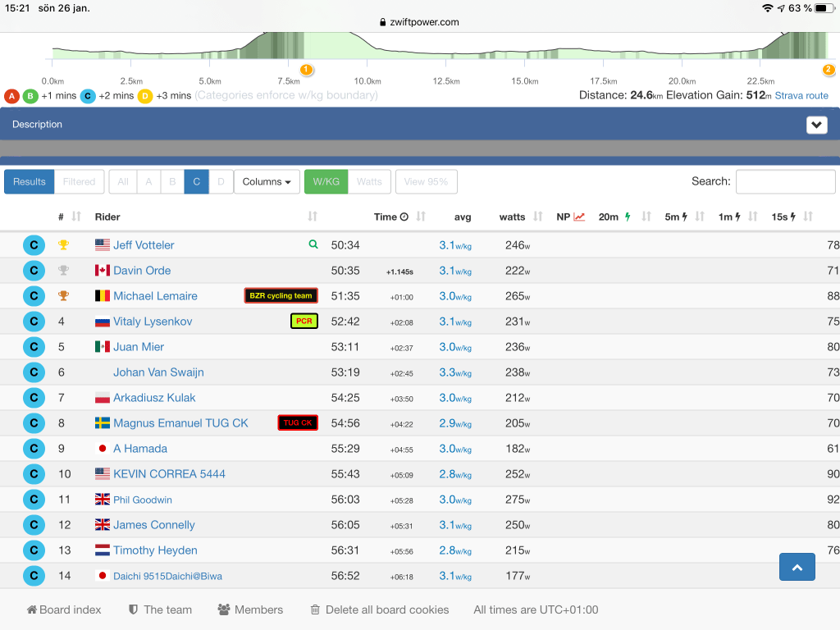Image resolution: width=840 pixels, height=630 pixels.
Task: Select category B filter tab
Action: pos(172,181)
